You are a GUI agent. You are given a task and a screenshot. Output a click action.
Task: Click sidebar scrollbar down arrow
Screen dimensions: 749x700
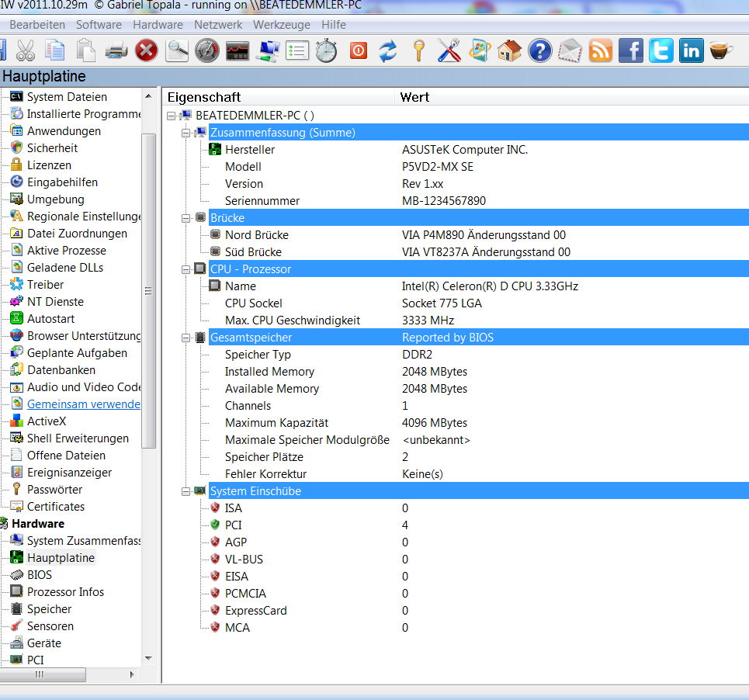(x=148, y=658)
